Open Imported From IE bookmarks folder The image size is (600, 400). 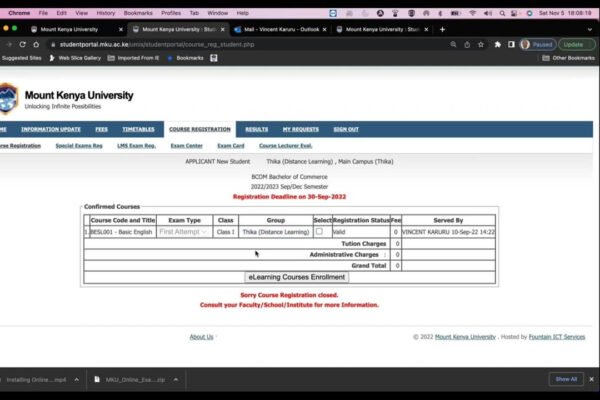(x=133, y=58)
